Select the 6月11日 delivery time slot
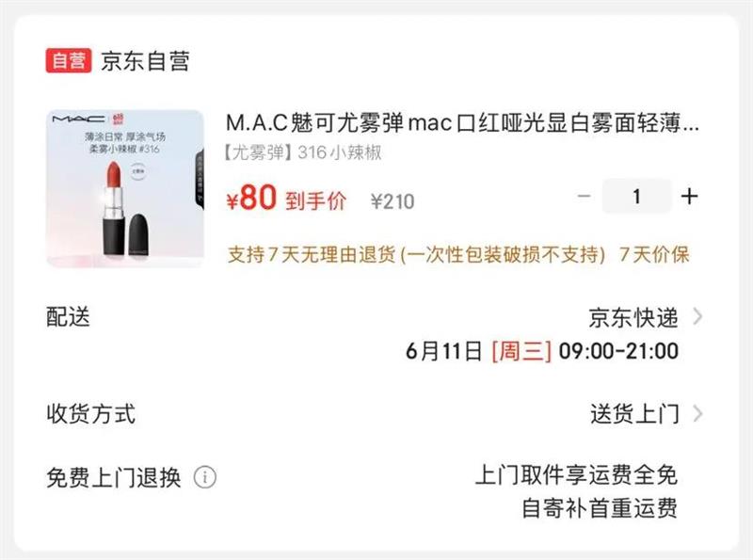The width and height of the screenshot is (753, 560). 542,351
